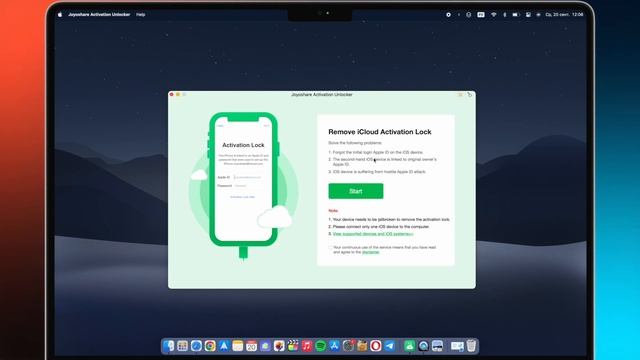Click the date and time in the menu bar
640x360 pixels.
coord(564,15)
